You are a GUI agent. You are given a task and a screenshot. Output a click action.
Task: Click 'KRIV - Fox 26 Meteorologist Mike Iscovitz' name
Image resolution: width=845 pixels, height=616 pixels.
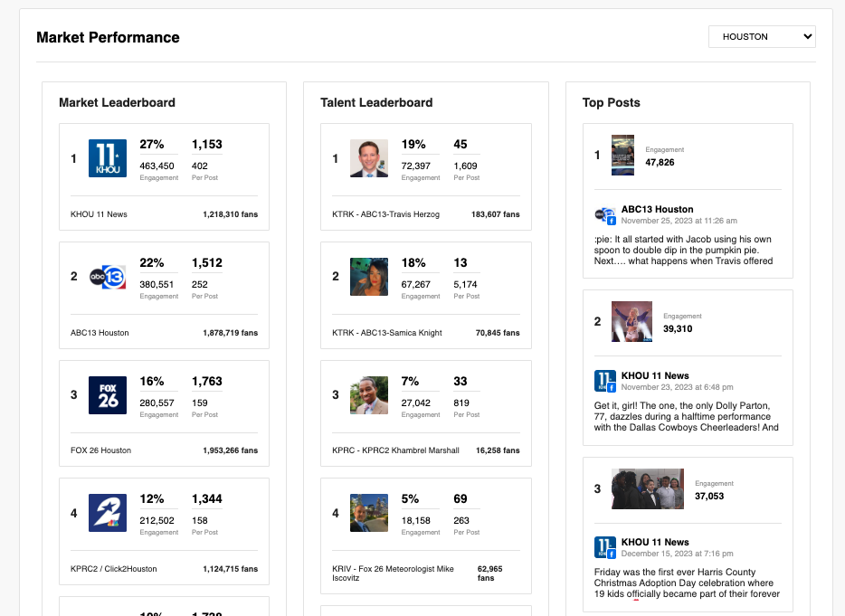[393, 573]
